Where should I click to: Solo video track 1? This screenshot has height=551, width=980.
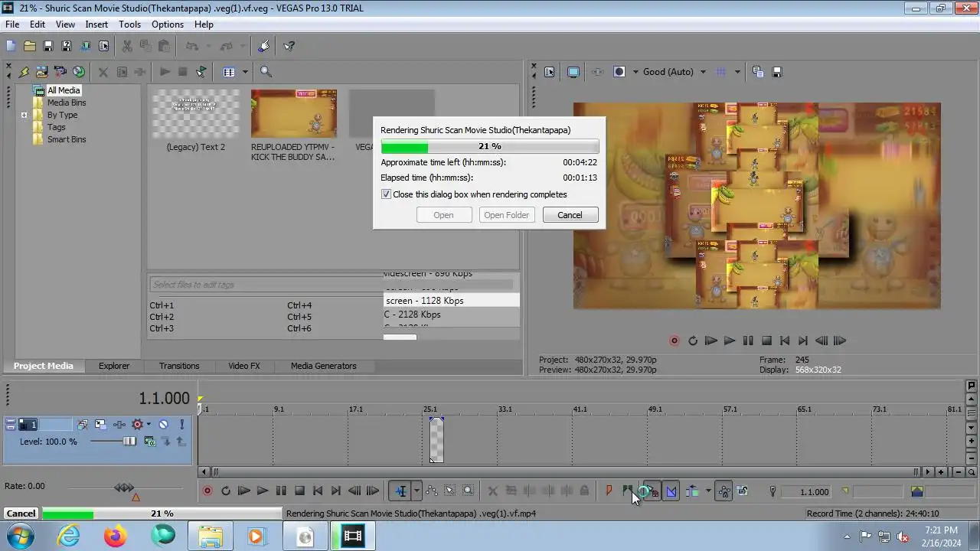181,425
